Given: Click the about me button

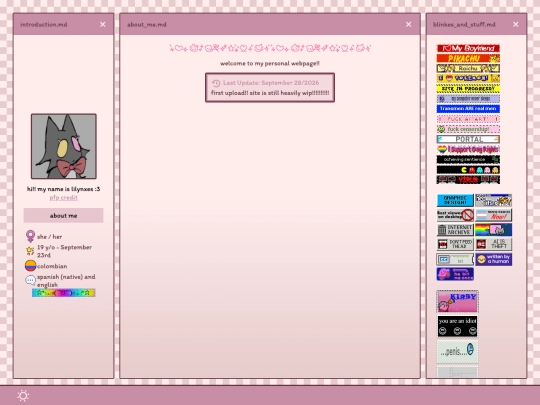Looking at the screenshot, I should click(x=63, y=216).
